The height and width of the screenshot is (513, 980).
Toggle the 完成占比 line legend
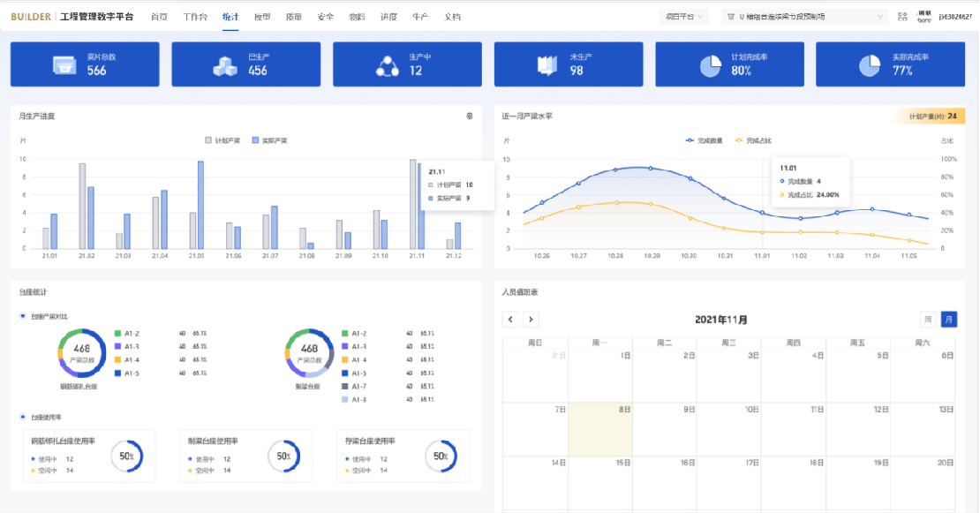752,140
